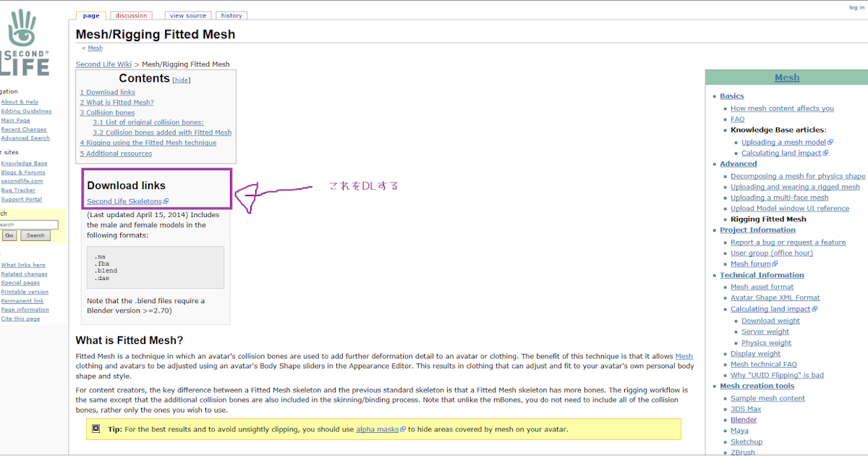Open Report a bug or request a feature

[x=788, y=242]
